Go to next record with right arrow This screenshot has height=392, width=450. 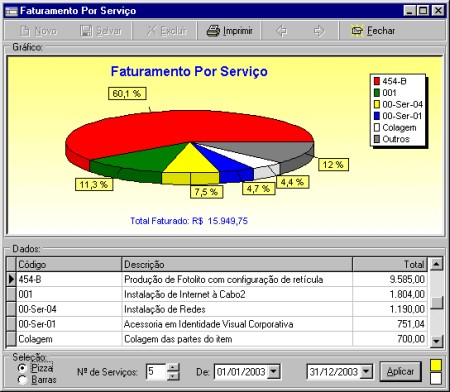click(x=319, y=31)
